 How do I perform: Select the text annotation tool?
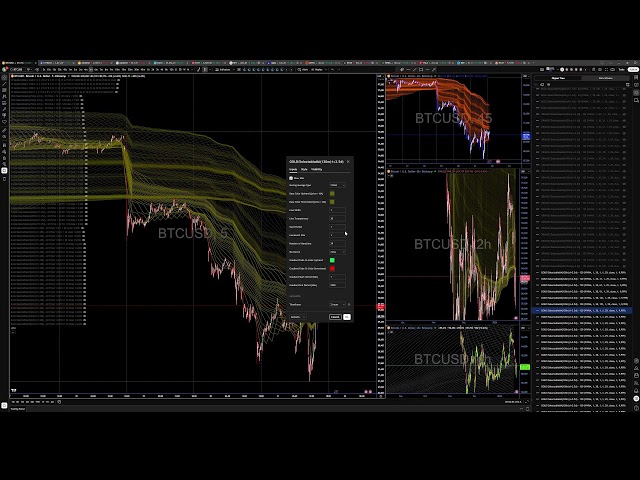point(4,116)
